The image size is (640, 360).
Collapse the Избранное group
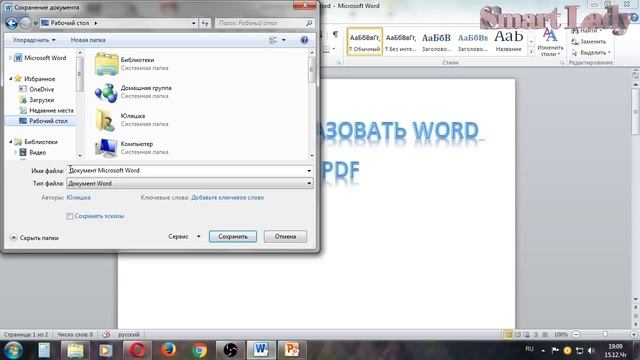coord(11,78)
